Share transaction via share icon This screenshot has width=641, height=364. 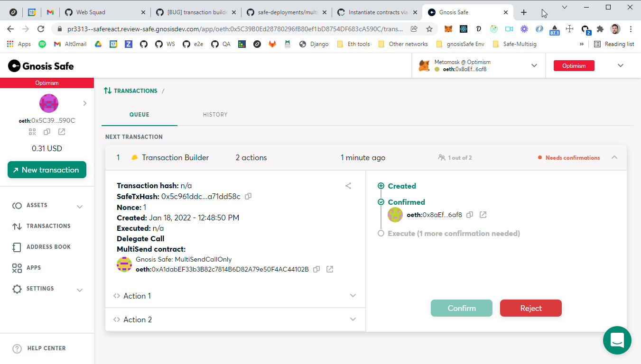tap(348, 186)
